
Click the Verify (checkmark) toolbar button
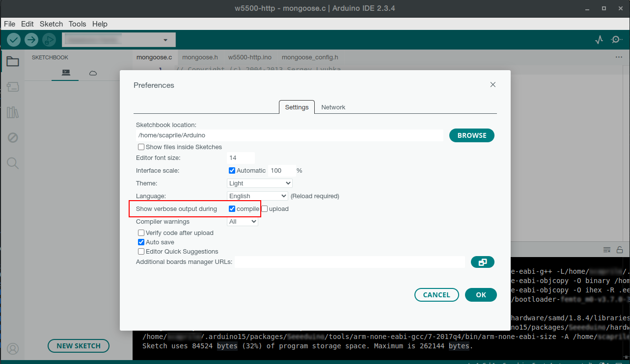click(14, 40)
